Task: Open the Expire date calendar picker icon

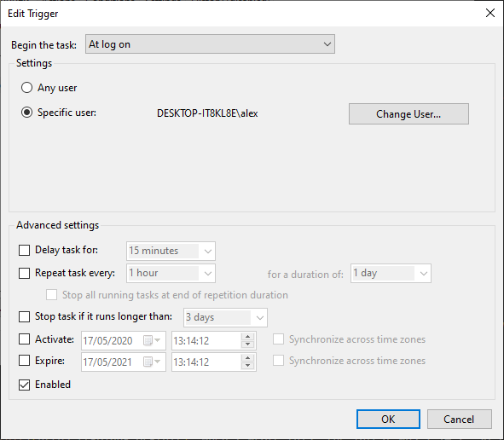Action: 152,362
